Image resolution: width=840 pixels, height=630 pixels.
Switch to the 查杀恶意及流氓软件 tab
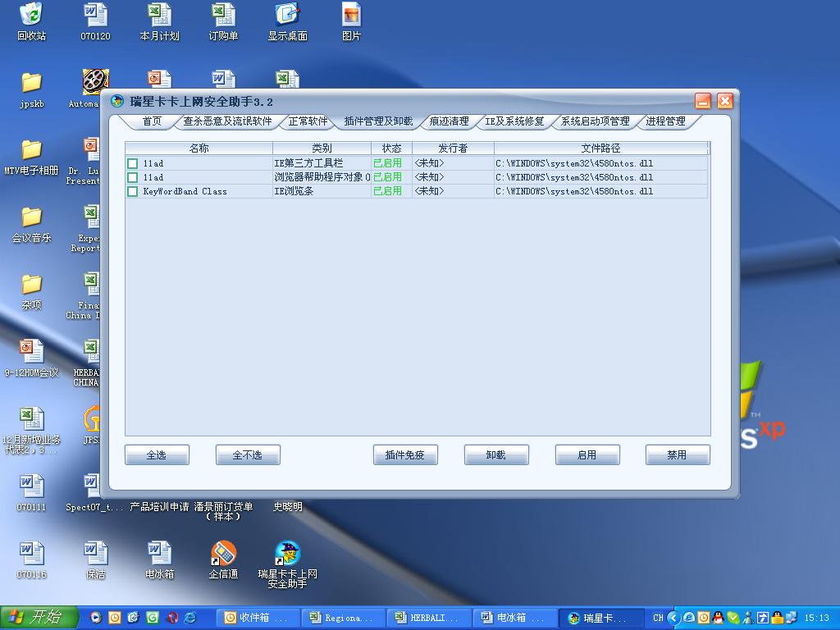[x=228, y=121]
